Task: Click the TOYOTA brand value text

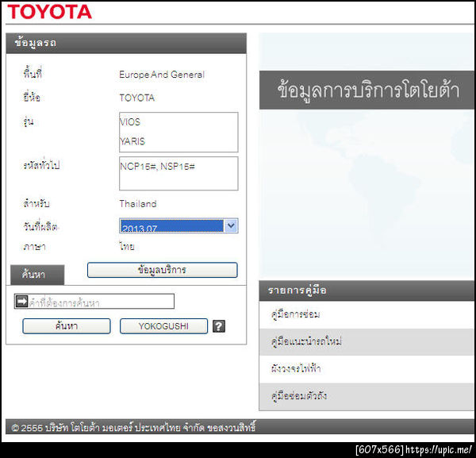Action: point(137,98)
